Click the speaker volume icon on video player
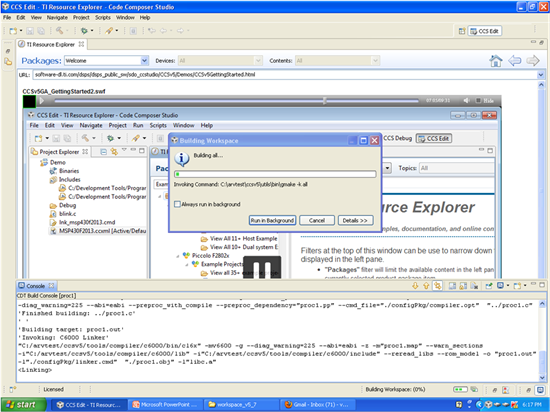 pyautogui.click(x=467, y=101)
